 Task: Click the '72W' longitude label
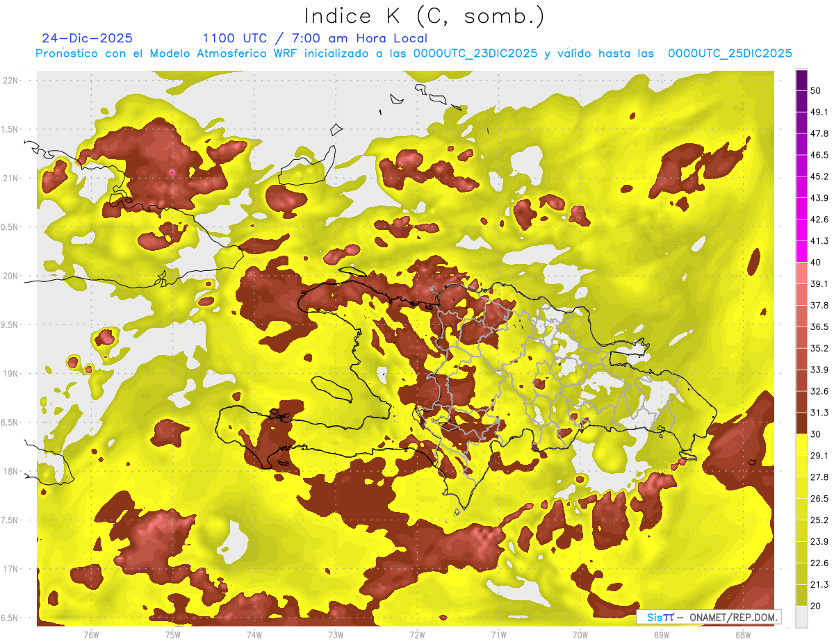(417, 634)
